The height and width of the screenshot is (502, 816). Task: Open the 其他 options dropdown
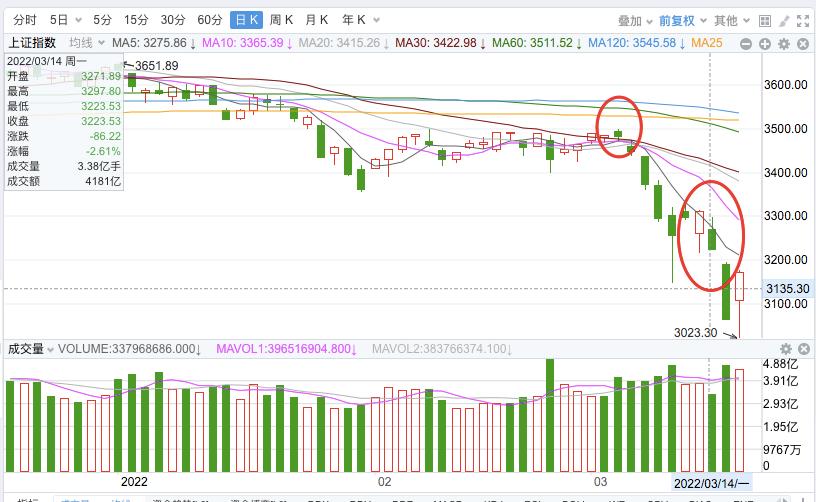click(x=732, y=21)
